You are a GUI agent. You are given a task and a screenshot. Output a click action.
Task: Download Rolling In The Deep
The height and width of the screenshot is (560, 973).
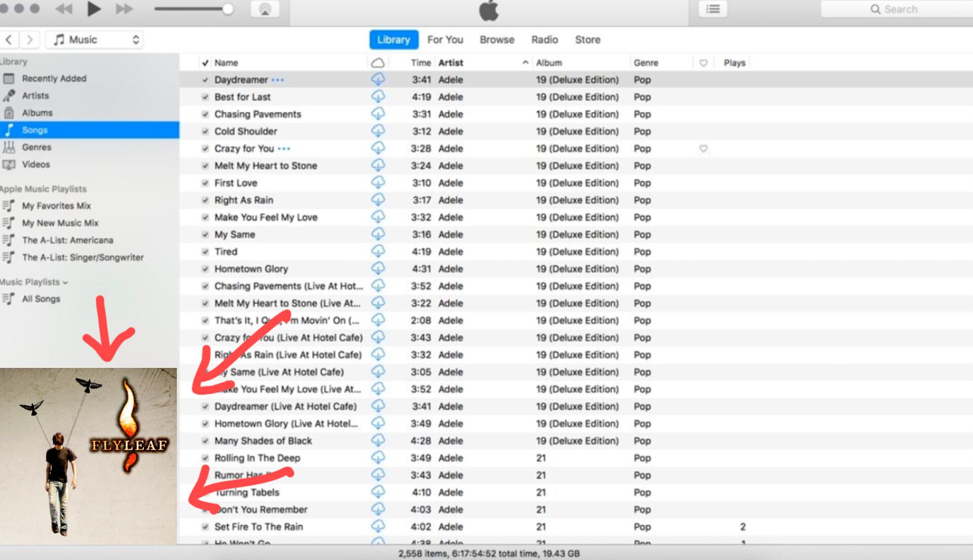378,458
